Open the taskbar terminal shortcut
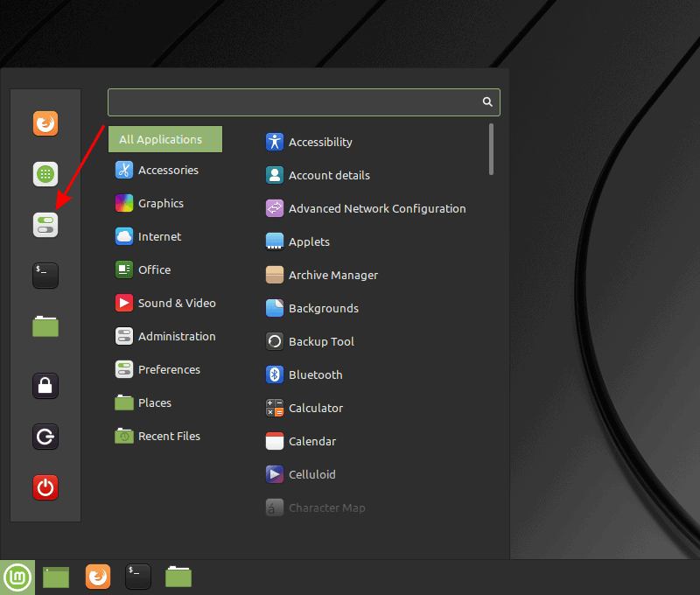Screen dimensions: 700x595 click(137, 577)
